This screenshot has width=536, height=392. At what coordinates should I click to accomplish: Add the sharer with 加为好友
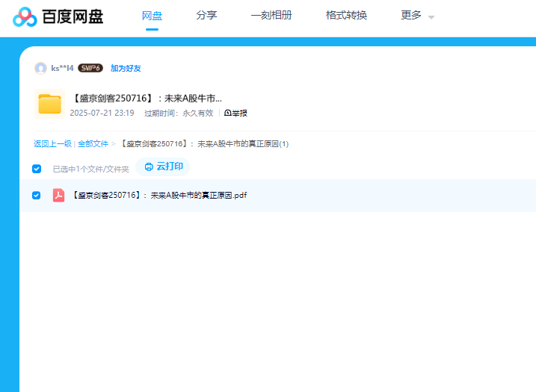pos(126,69)
